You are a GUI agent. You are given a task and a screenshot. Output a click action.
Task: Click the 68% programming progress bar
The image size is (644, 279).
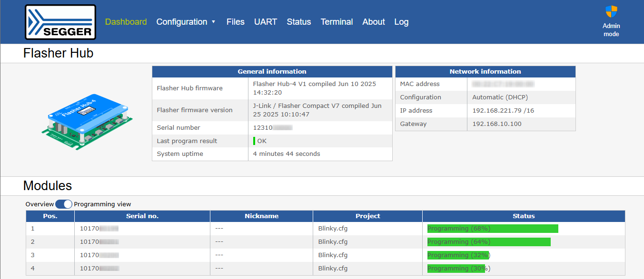click(x=492, y=229)
